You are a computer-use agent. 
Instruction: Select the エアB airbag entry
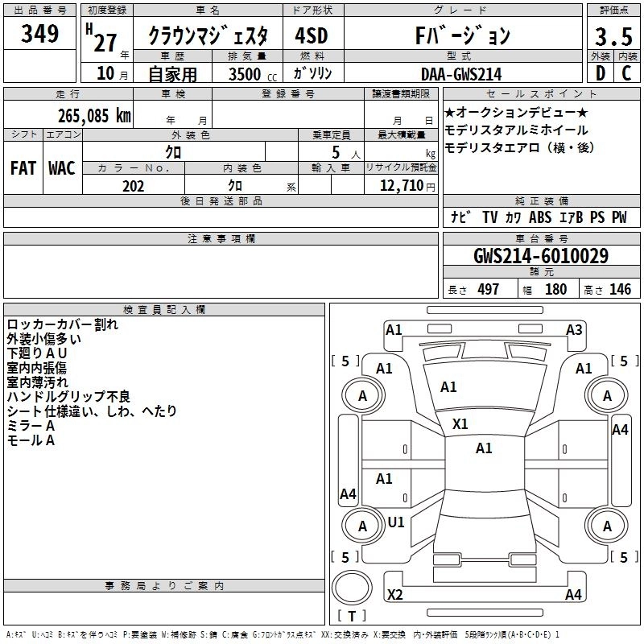pyautogui.click(x=571, y=217)
